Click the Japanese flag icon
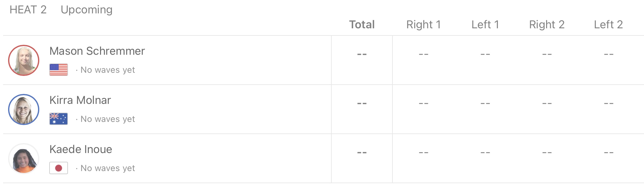 coord(59,168)
